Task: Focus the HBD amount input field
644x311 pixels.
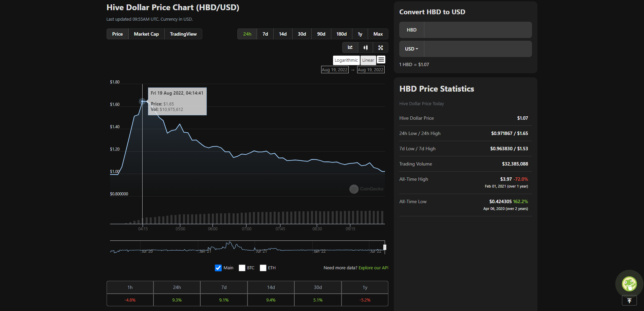Action: click(478, 30)
